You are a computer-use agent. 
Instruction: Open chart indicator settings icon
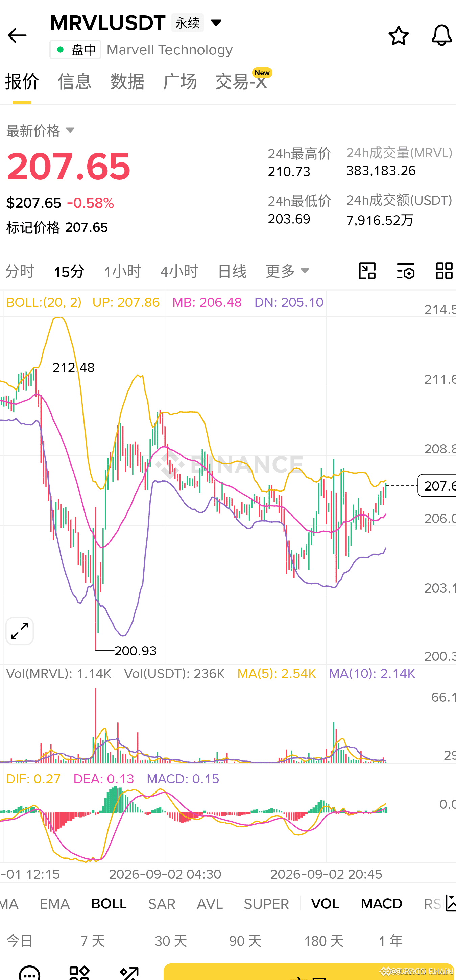point(406,271)
